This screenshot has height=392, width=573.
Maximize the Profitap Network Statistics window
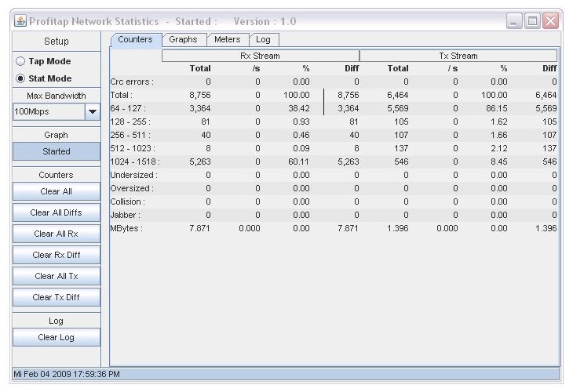click(533, 22)
